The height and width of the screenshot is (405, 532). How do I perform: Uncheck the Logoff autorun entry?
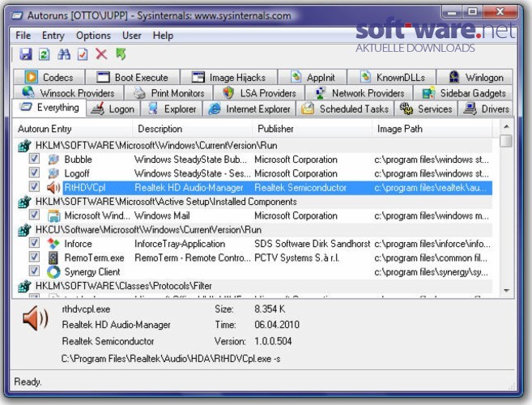[34, 173]
